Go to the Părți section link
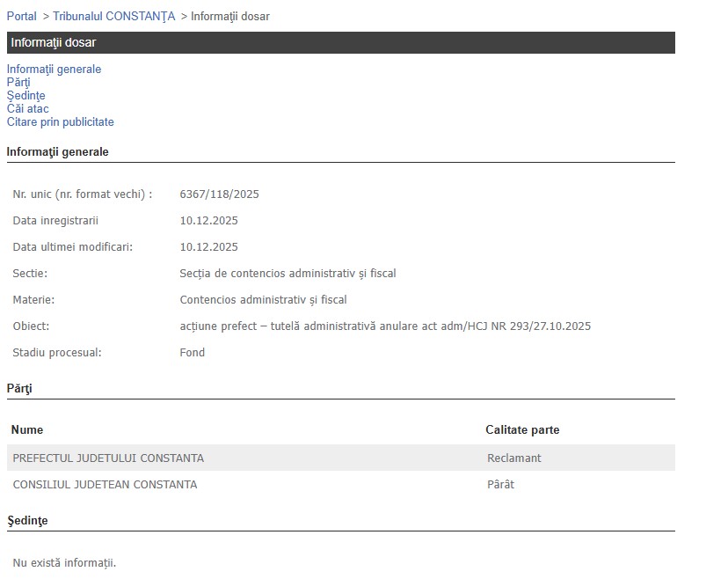The image size is (728, 579). coord(18,82)
